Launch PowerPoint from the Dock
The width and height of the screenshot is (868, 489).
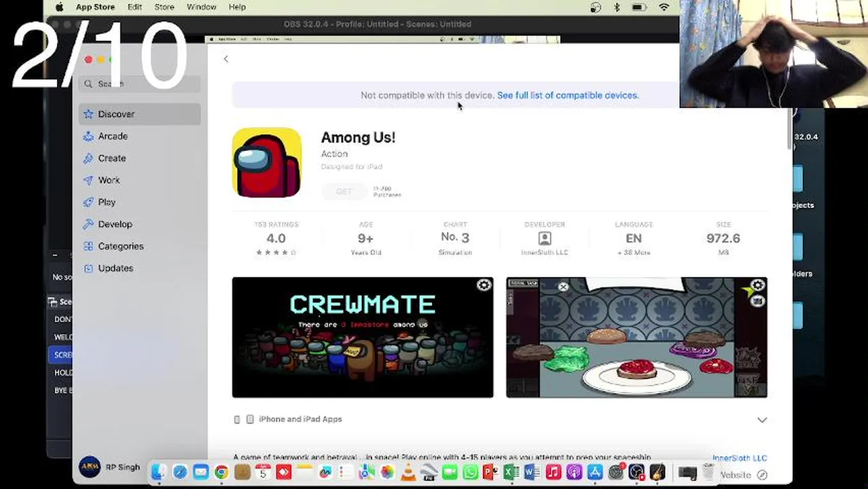point(490,472)
